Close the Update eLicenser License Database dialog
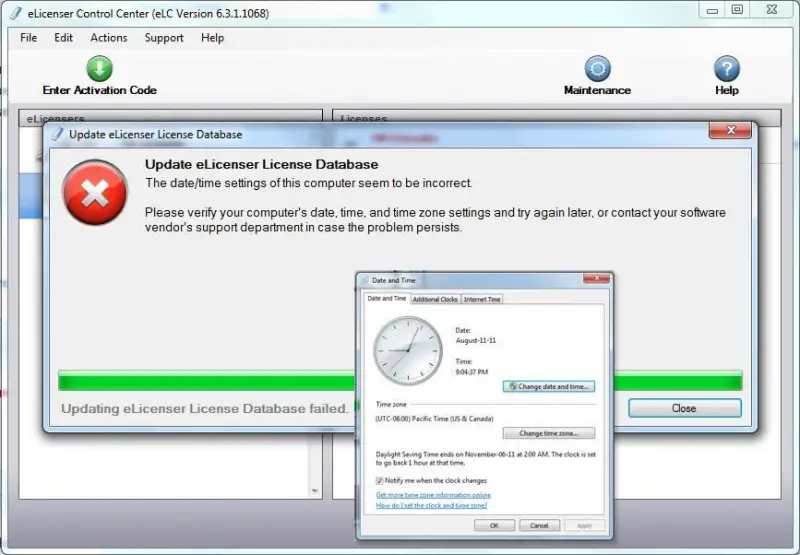 tap(730, 131)
